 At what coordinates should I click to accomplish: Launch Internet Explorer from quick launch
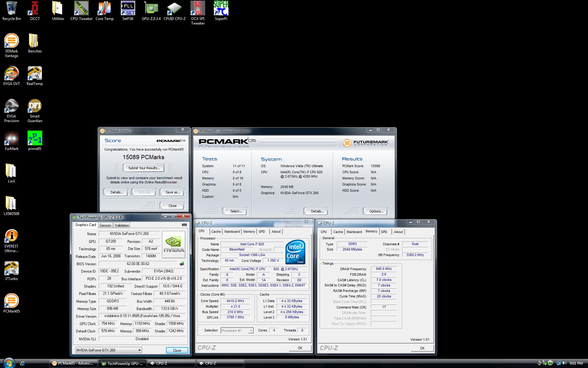click(x=22, y=363)
